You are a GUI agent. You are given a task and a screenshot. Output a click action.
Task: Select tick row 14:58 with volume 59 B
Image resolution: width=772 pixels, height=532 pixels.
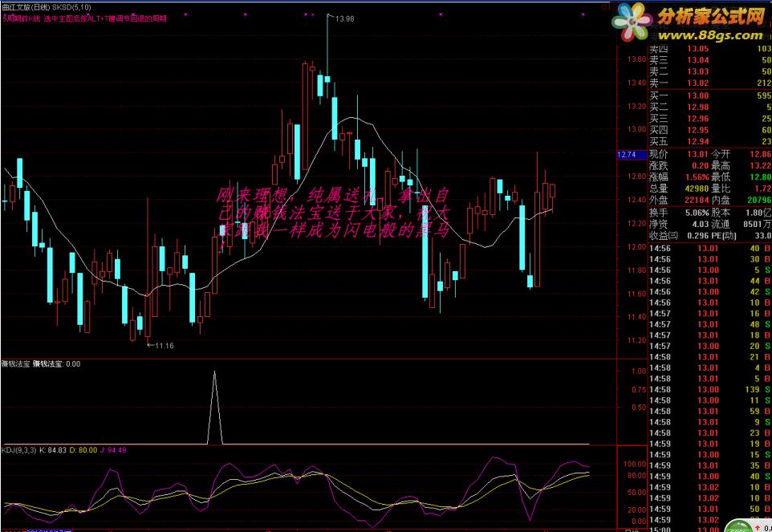click(x=710, y=411)
